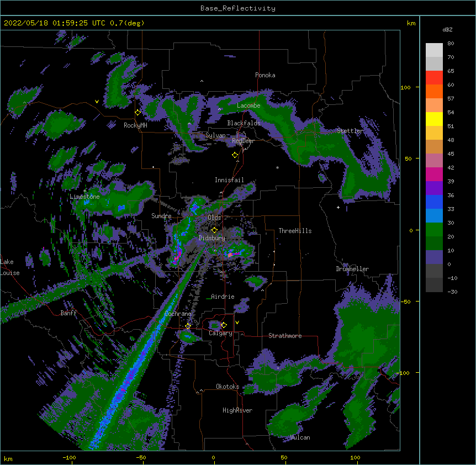This screenshot has width=476, height=465.
Task: Select the bright green 20–30 dBZ swatch
Action: (x=434, y=230)
